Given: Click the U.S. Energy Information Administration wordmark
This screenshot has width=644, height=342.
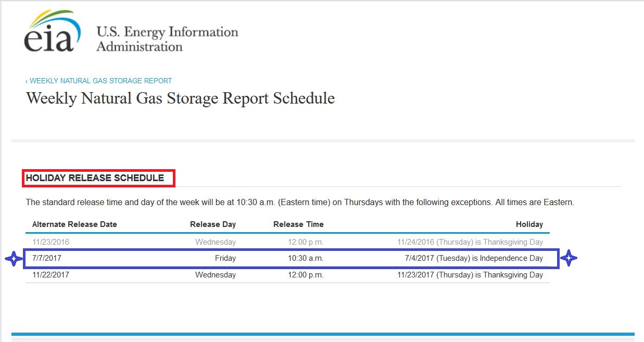Looking at the screenshot, I should click(x=167, y=39).
